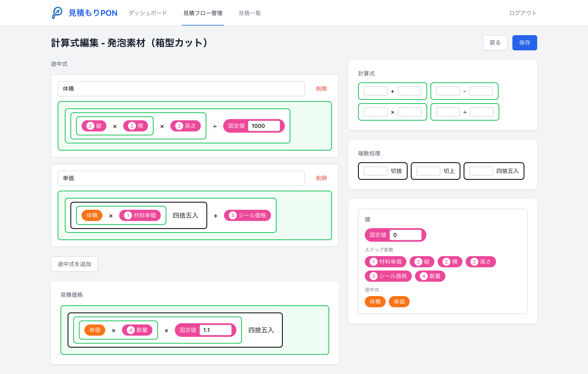Pick 高さ variable under ステップ変数
Viewport: 588px width, 374px height.
(481, 262)
